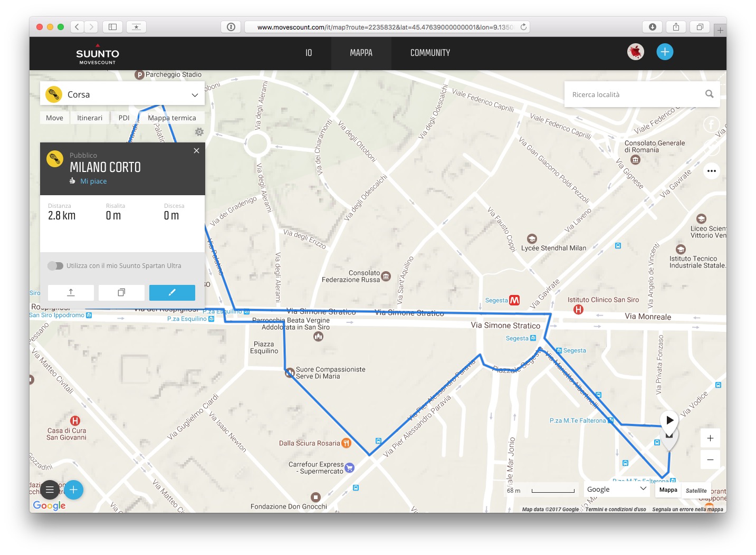Click the Google logo on map
756x555 pixels.
50,505
